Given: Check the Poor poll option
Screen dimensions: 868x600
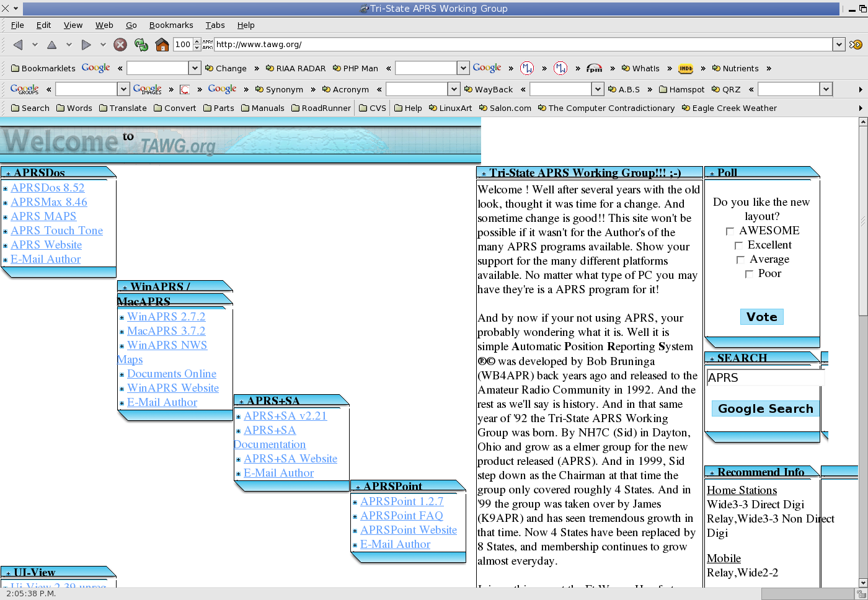Looking at the screenshot, I should coord(749,274).
